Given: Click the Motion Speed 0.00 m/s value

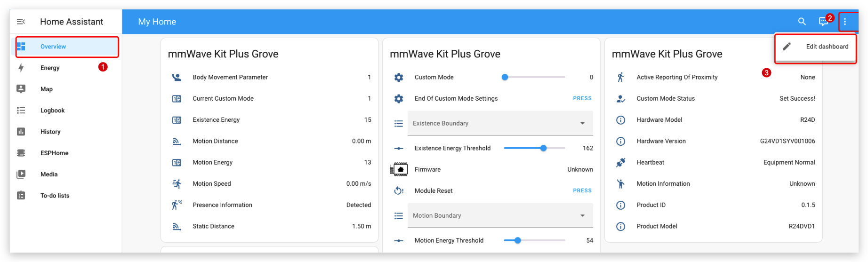Looking at the screenshot, I should click(359, 183).
